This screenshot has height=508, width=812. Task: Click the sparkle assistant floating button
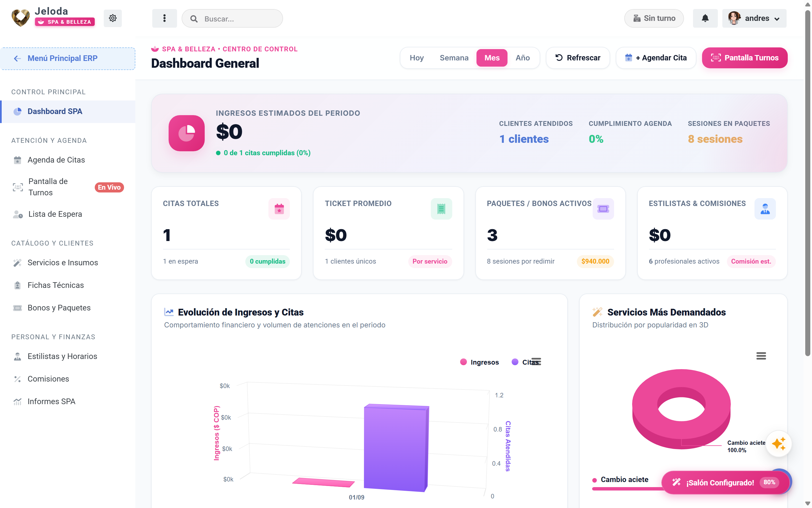pyautogui.click(x=778, y=444)
